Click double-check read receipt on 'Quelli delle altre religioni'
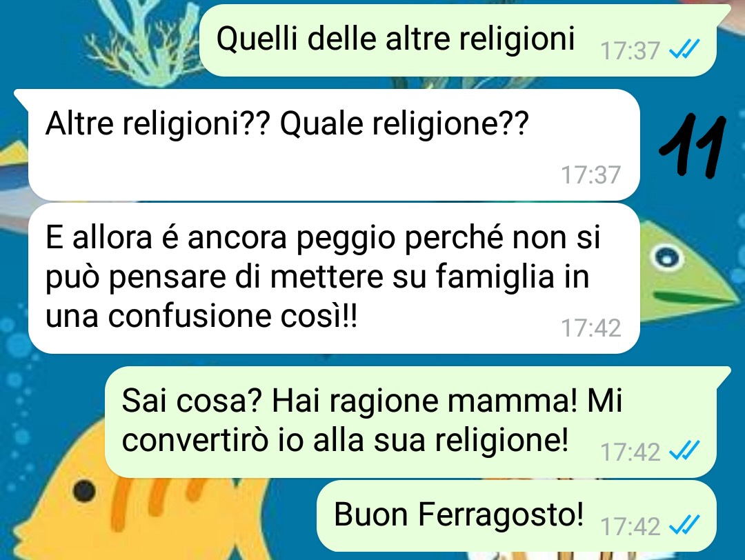The image size is (745, 560). (x=684, y=49)
